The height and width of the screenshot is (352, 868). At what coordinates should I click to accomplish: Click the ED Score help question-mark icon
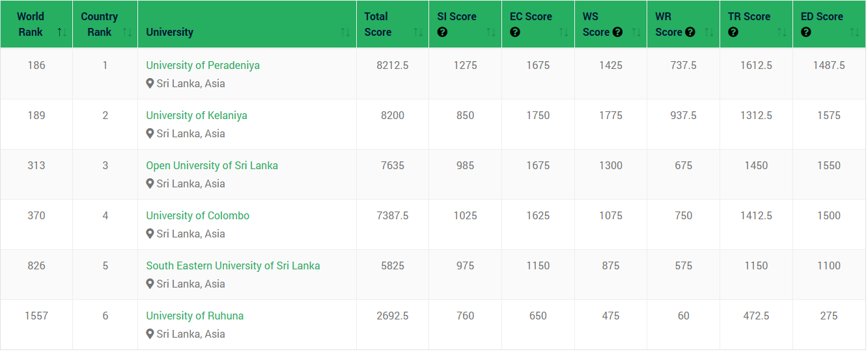806,32
